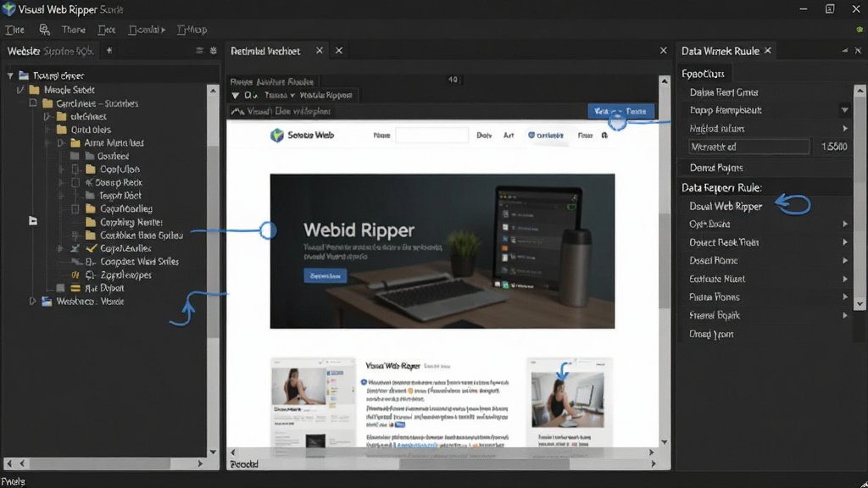
Task: Click the right thumbnail of woman at desk
Action: point(567,400)
